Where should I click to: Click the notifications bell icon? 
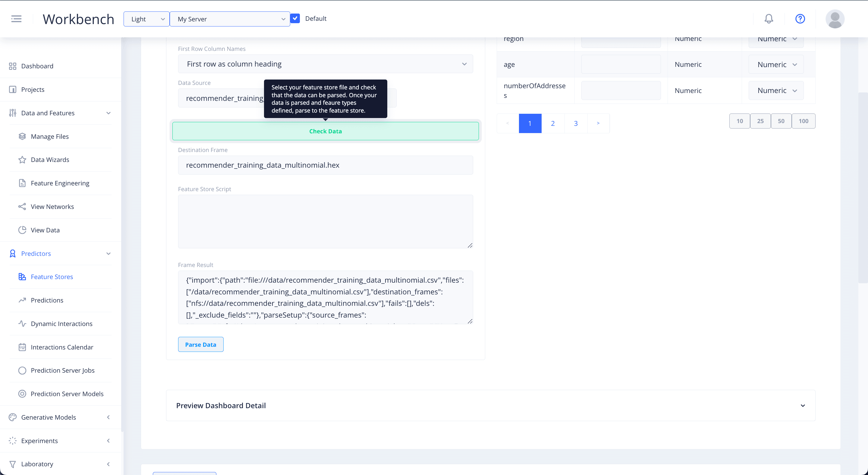769,19
